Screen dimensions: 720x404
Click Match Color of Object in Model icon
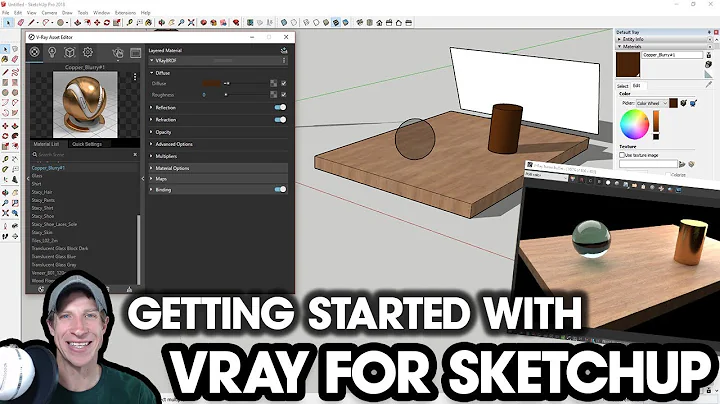click(x=683, y=103)
